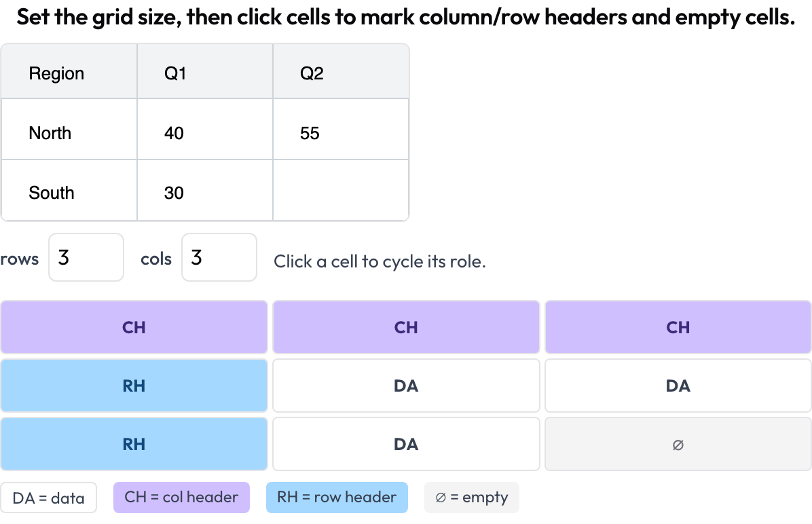
Task: Toggle the upper RH row header cell
Action: (x=134, y=386)
